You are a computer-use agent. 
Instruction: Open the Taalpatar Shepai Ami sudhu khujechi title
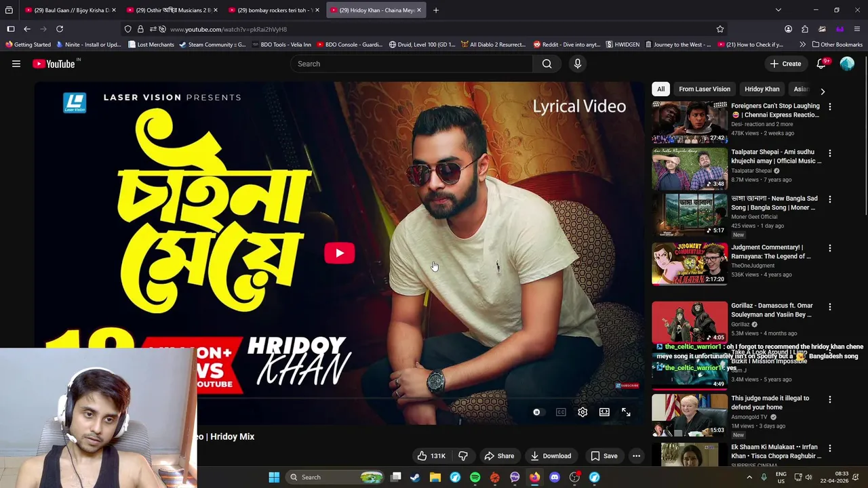[776, 157]
